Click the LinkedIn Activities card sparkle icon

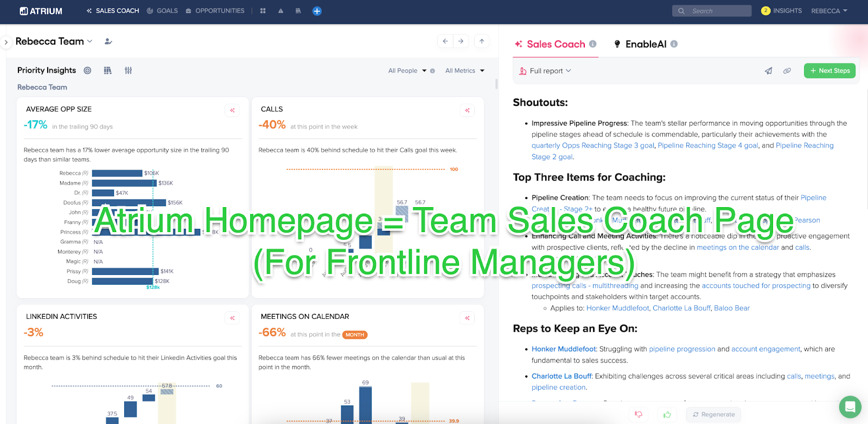coord(232,318)
